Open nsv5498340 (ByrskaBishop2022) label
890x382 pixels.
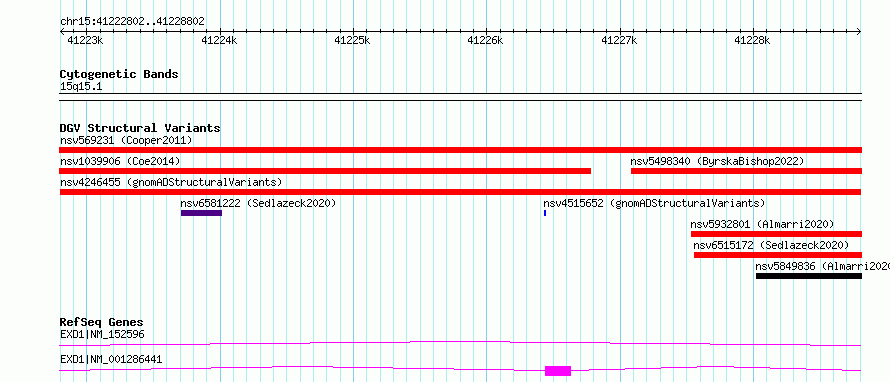click(717, 161)
